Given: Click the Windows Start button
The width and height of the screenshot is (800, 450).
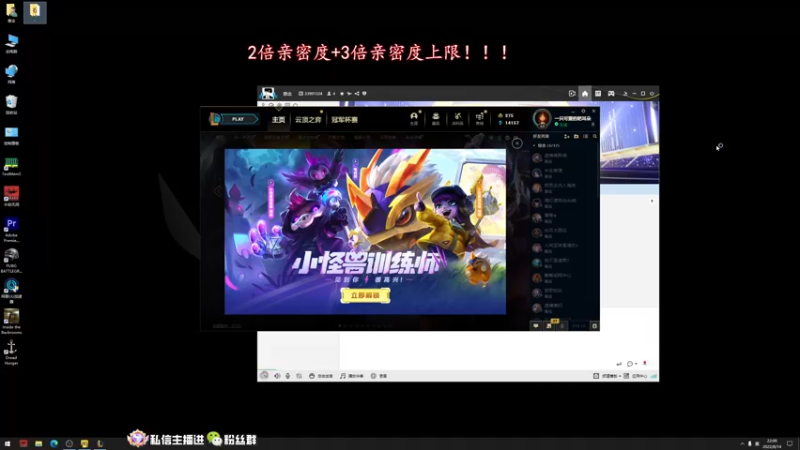Looking at the screenshot, I should coord(7,443).
